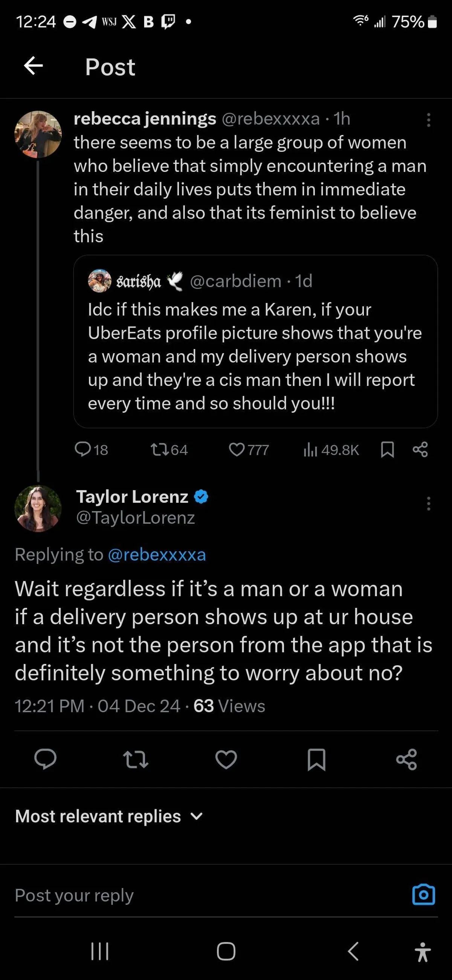
Task: Bookmark rebecca jennings' post
Action: [387, 450]
